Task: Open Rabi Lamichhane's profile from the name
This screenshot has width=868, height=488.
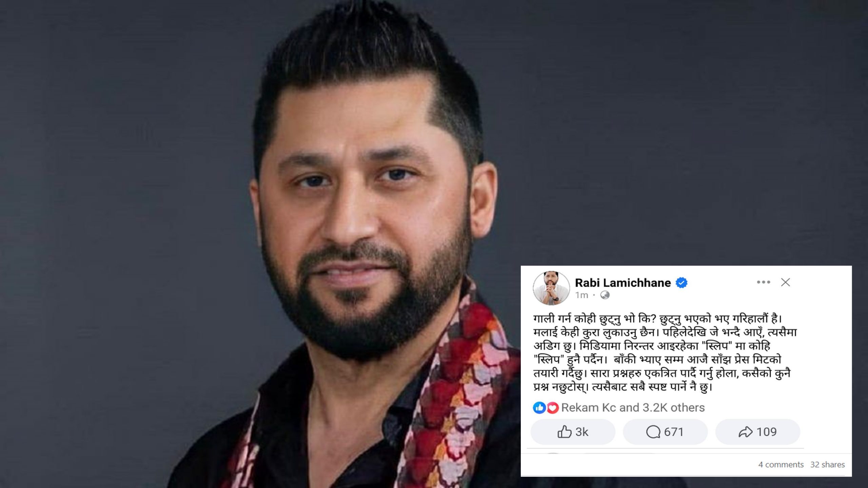Action: [x=623, y=283]
